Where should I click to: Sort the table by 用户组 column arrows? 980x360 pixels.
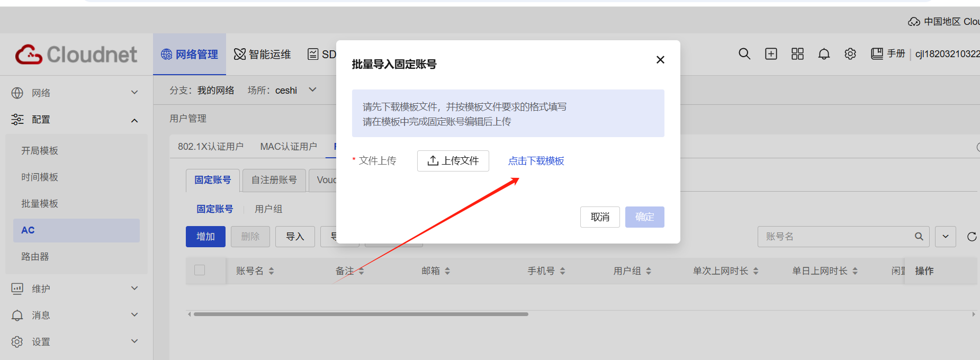649,271
